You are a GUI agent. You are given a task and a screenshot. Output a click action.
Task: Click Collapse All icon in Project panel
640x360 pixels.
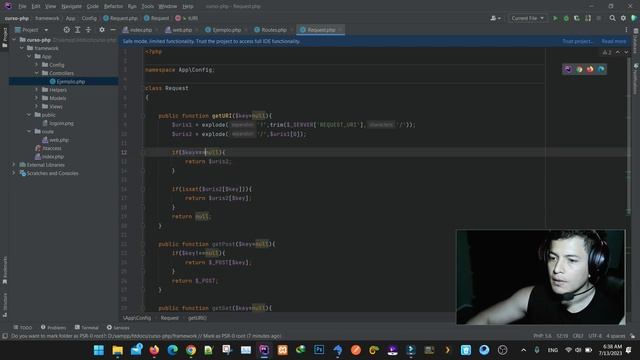[88, 30]
